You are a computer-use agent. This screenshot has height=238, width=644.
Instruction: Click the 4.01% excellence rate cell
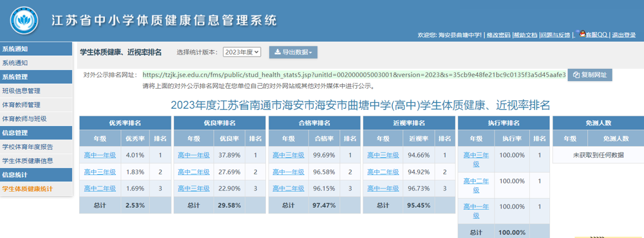(x=135, y=155)
